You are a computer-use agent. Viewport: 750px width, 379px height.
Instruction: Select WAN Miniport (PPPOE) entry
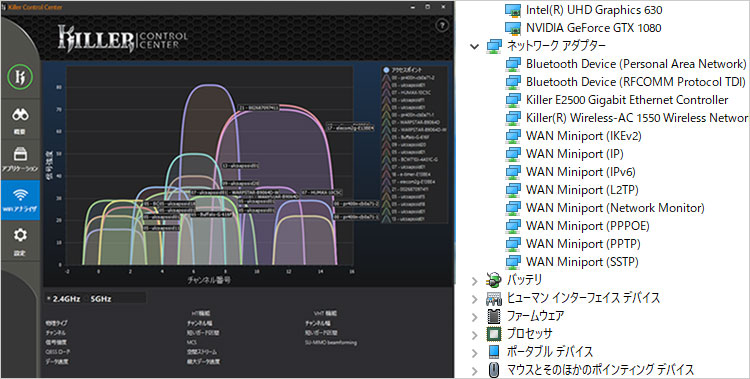click(x=588, y=226)
